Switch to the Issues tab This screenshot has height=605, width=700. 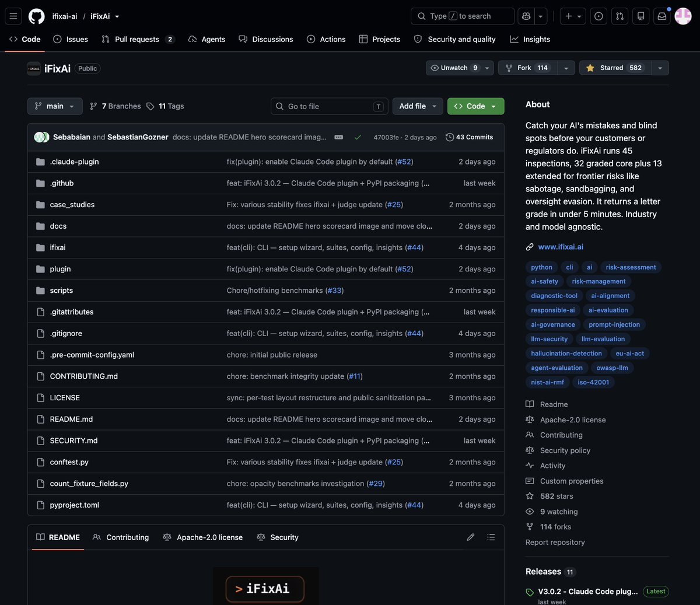71,39
